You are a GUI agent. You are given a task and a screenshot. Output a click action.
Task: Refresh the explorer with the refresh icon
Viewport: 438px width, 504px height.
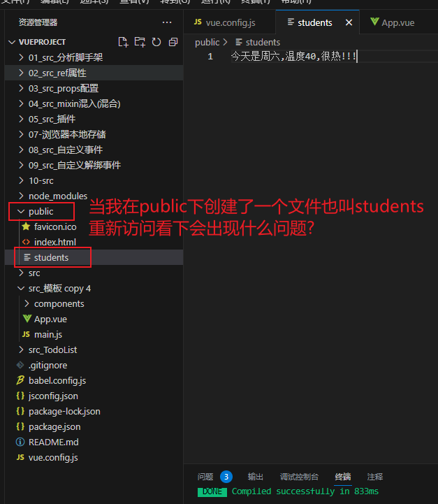(x=156, y=42)
